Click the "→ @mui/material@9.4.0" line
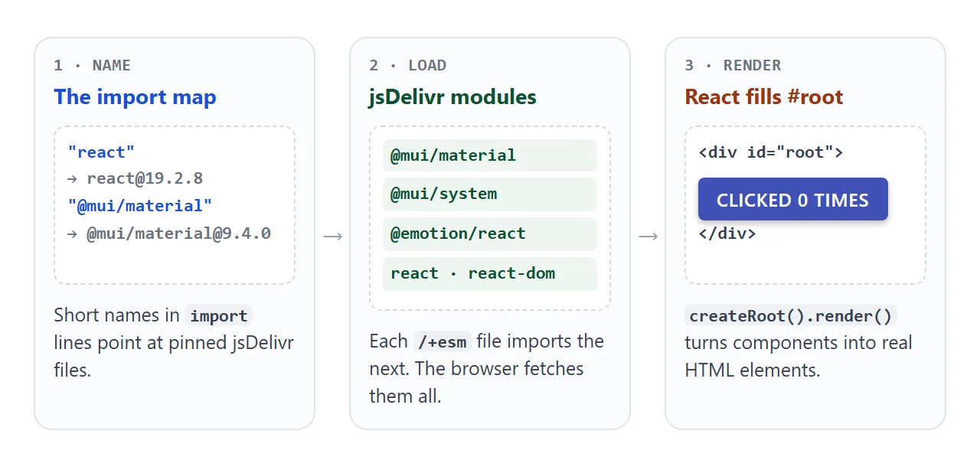 pos(168,233)
